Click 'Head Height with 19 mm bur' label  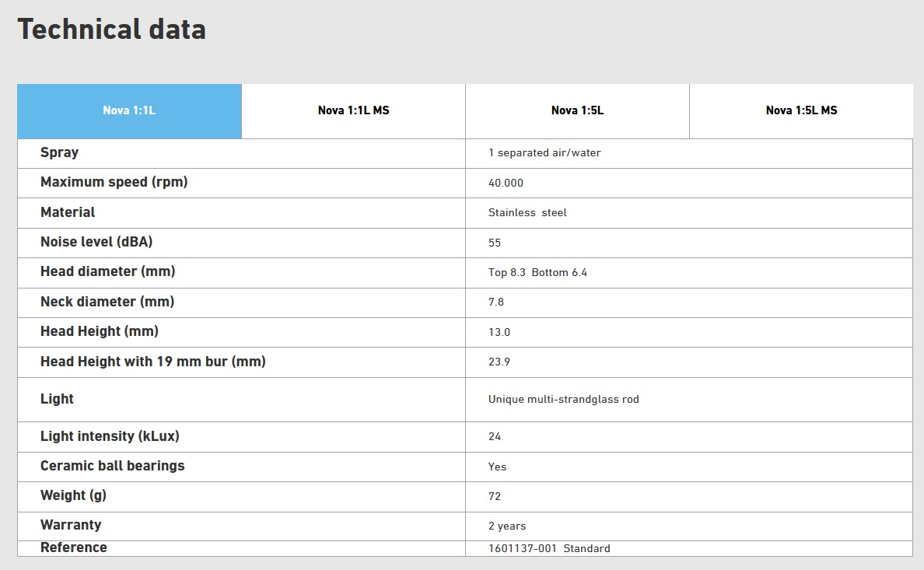pyautogui.click(x=153, y=362)
